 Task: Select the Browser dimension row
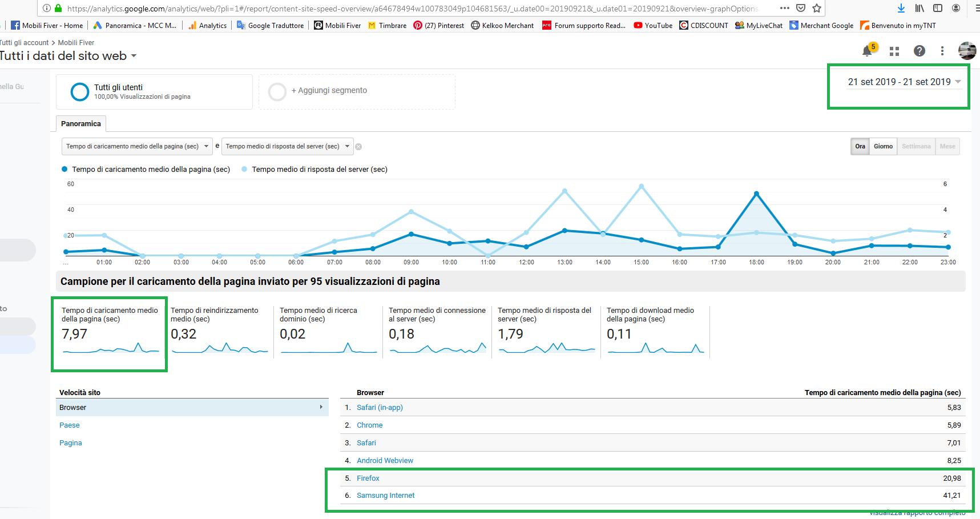pyautogui.click(x=193, y=408)
